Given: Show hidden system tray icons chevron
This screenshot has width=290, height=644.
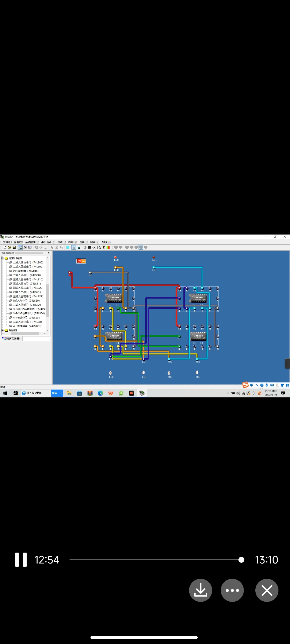Looking at the screenshot, I should pos(228,393).
